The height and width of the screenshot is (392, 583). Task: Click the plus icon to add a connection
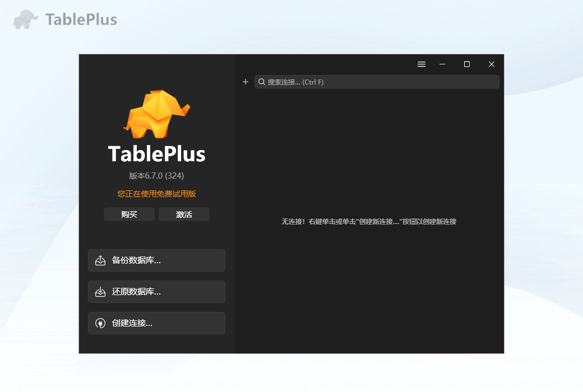pyautogui.click(x=245, y=82)
